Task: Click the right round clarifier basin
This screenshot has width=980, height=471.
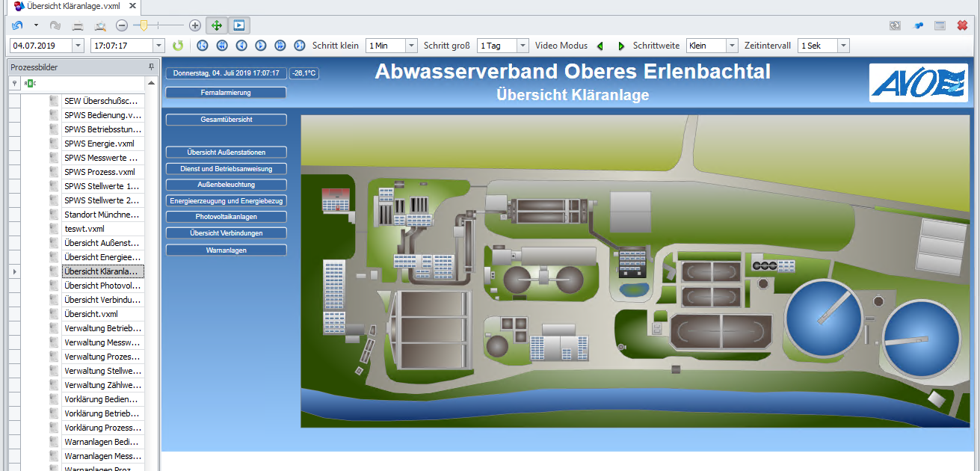Action: (922, 339)
